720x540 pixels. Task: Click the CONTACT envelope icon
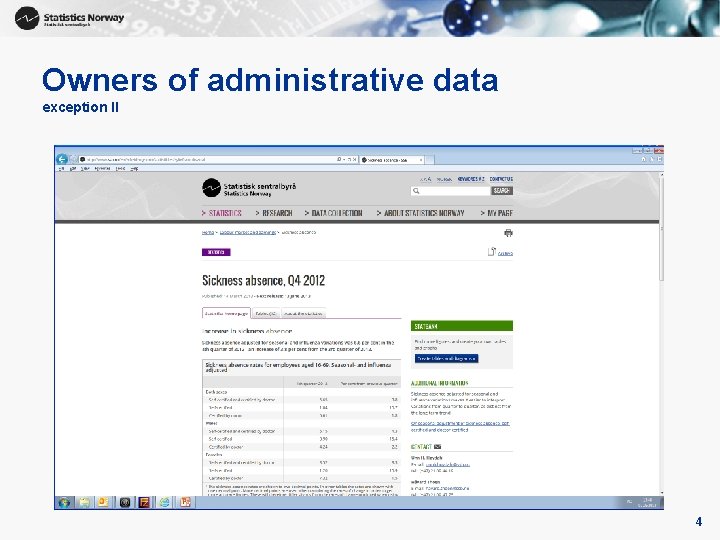[438, 446]
